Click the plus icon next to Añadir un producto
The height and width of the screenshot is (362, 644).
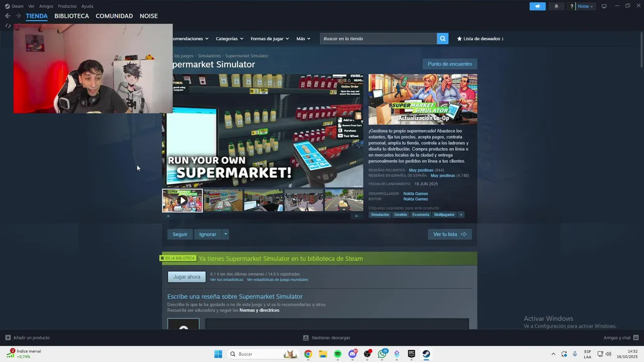[8, 338]
